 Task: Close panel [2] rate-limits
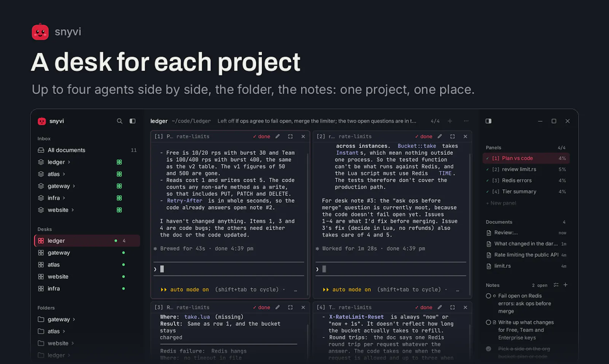pos(465,137)
